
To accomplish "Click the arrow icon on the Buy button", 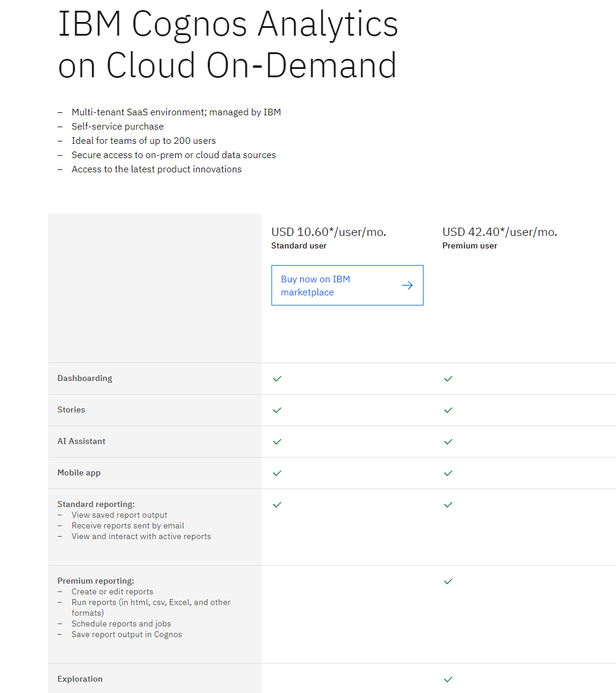I will point(407,285).
